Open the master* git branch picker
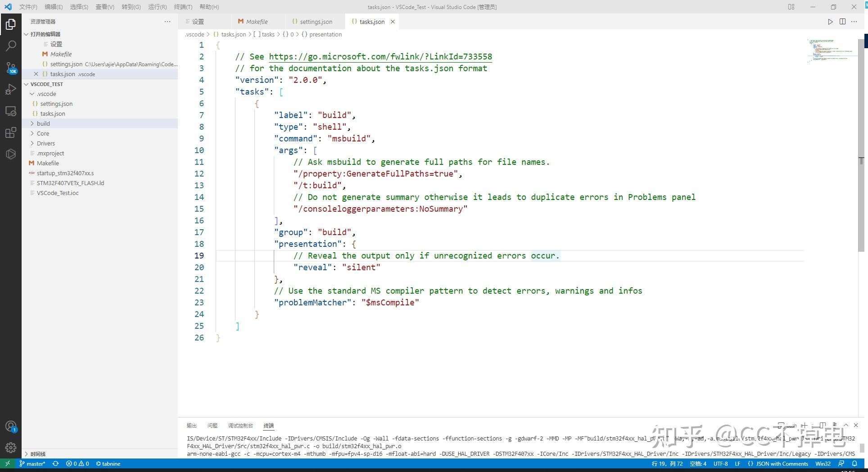Screen dimensions: 868x472 coord(32,463)
